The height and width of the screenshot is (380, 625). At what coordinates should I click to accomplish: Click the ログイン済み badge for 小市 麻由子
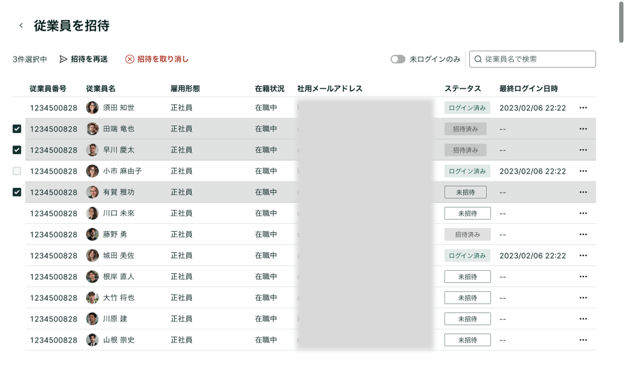[467, 171]
